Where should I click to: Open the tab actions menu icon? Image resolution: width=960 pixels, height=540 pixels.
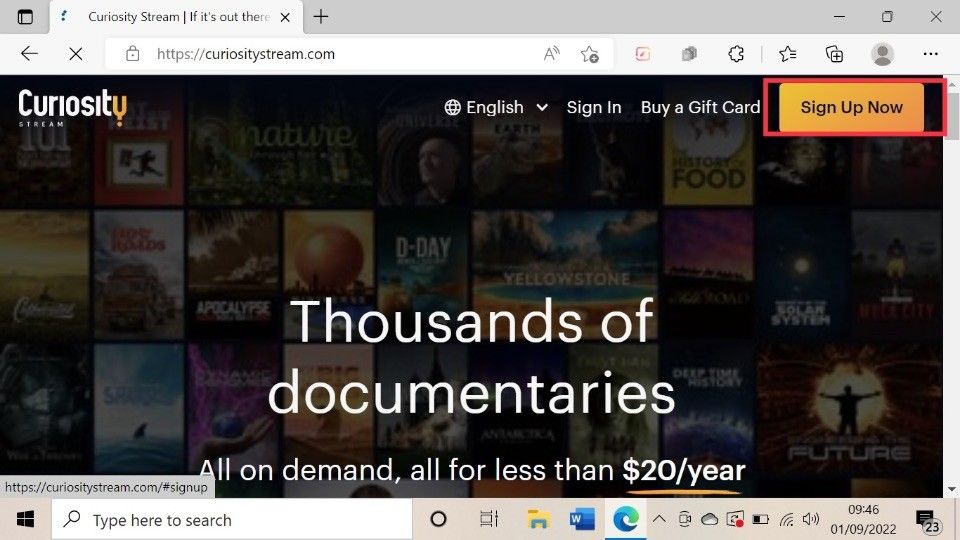click(x=25, y=17)
